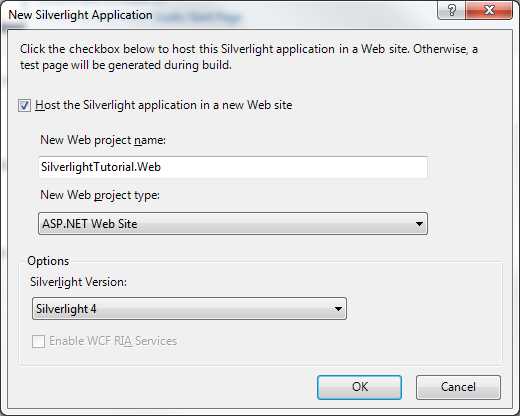Click the instruction text about hosting
Screen dimensions: 520x416
click(249, 57)
